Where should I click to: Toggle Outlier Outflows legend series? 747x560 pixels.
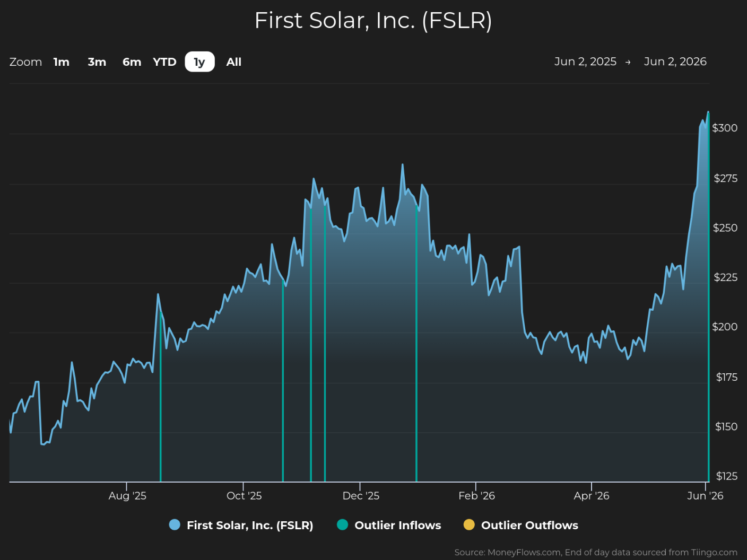pos(520,525)
